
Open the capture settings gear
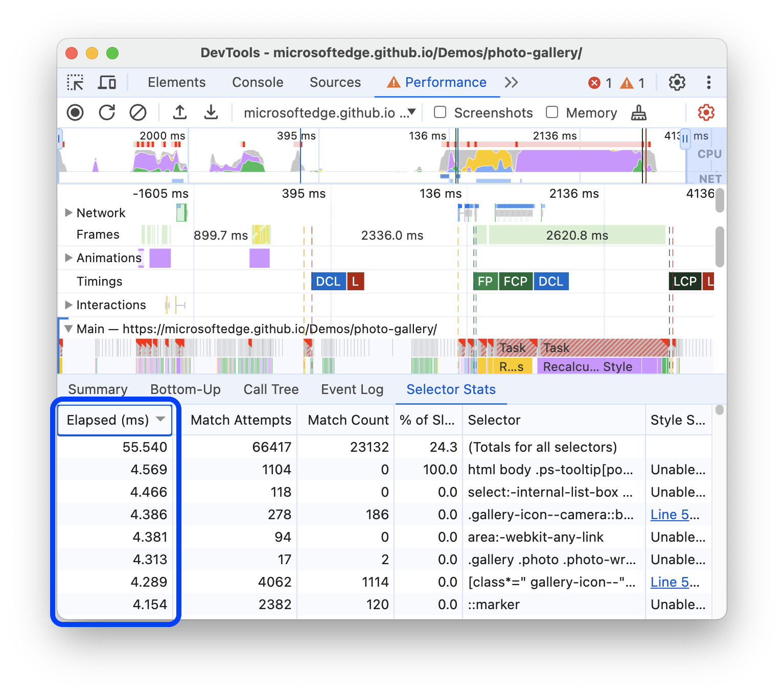(x=706, y=112)
